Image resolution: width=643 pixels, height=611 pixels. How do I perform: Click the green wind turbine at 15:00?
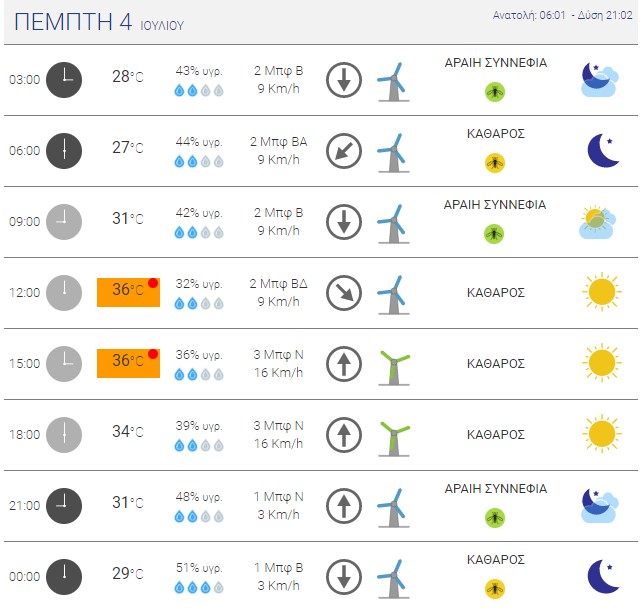[x=394, y=364]
